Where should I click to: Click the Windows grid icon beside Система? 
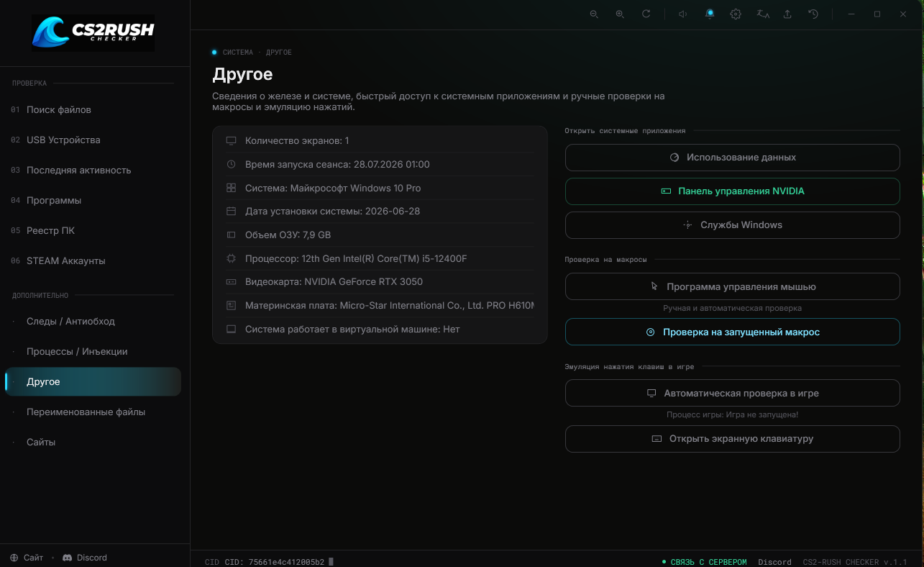pos(231,188)
